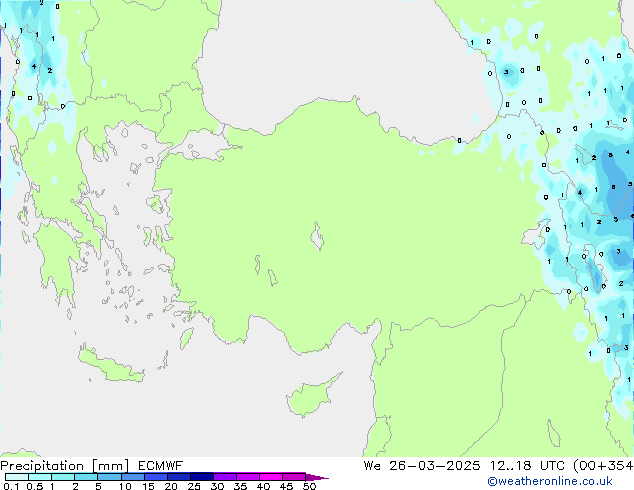Click the '40' legend value label
This screenshot has height=490, width=634.
(263, 486)
